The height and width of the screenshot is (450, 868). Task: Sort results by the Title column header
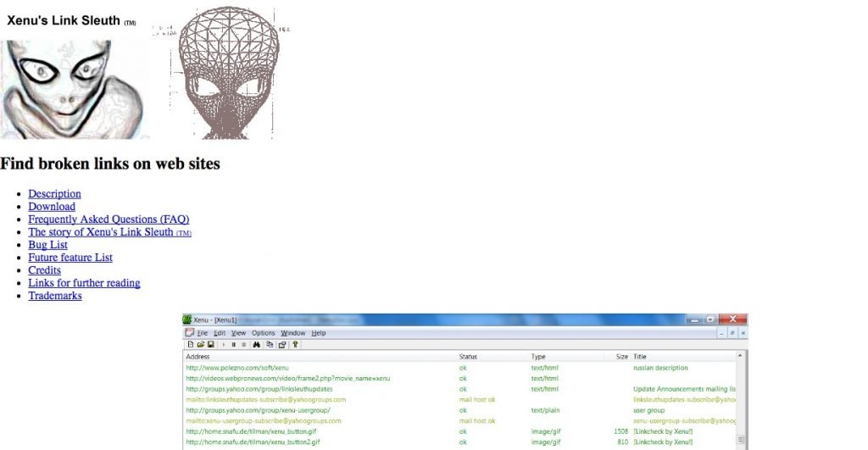[640, 357]
